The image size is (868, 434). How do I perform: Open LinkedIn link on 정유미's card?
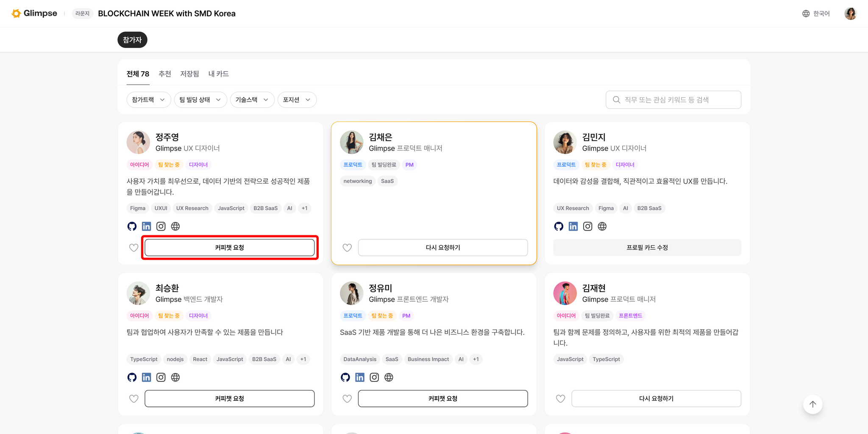tap(360, 377)
